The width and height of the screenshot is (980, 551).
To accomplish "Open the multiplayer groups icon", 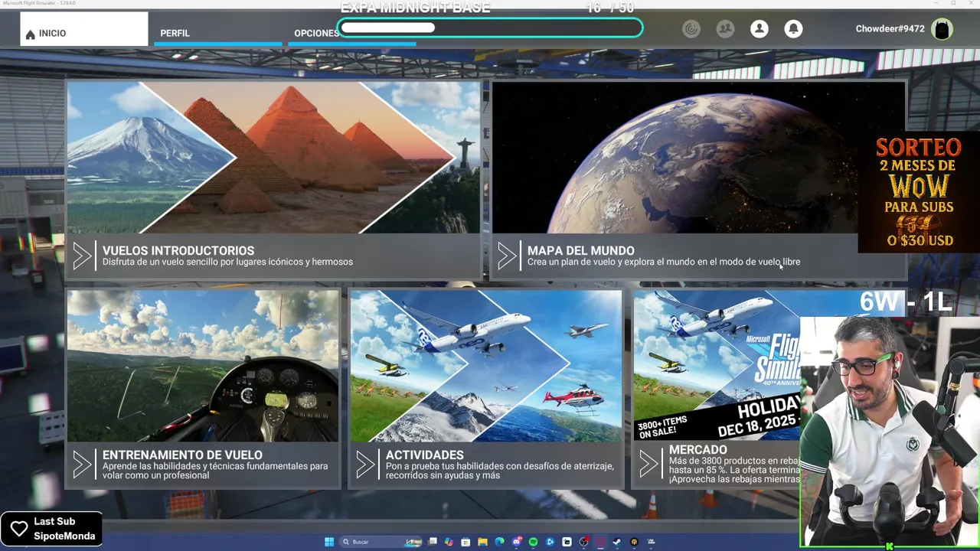I will point(725,29).
